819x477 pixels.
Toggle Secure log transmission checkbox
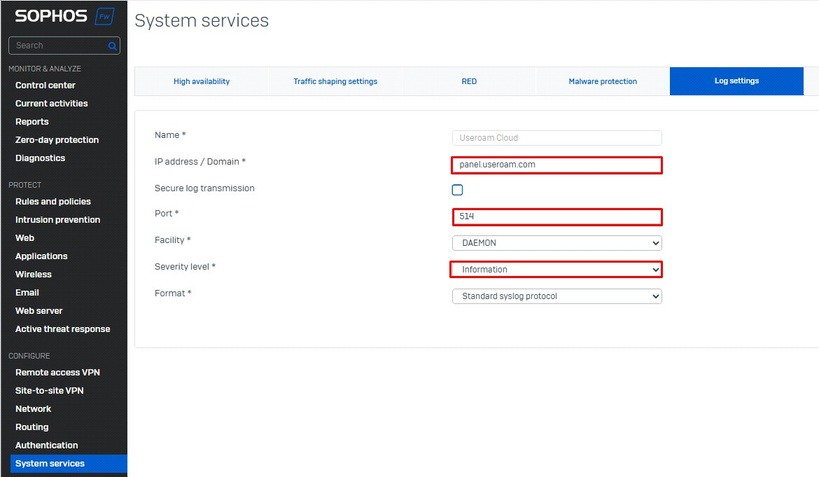point(457,190)
